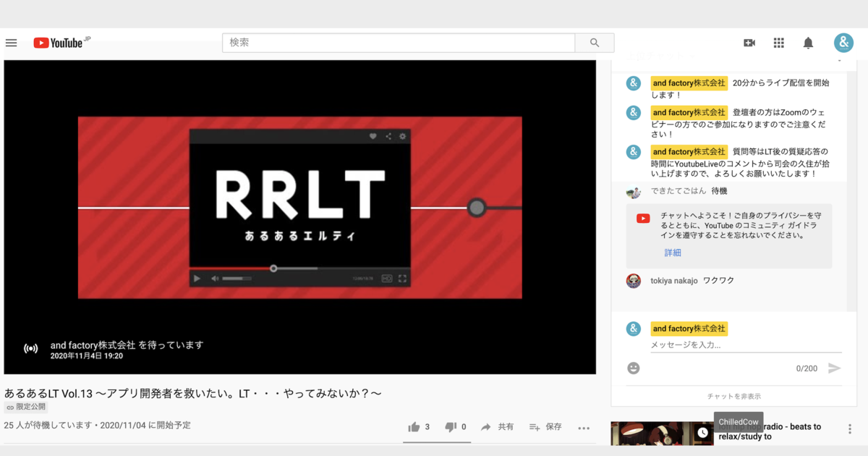Open the lofi hip hop radio video thumbnail
This screenshot has width=868, height=456.
[663, 434]
